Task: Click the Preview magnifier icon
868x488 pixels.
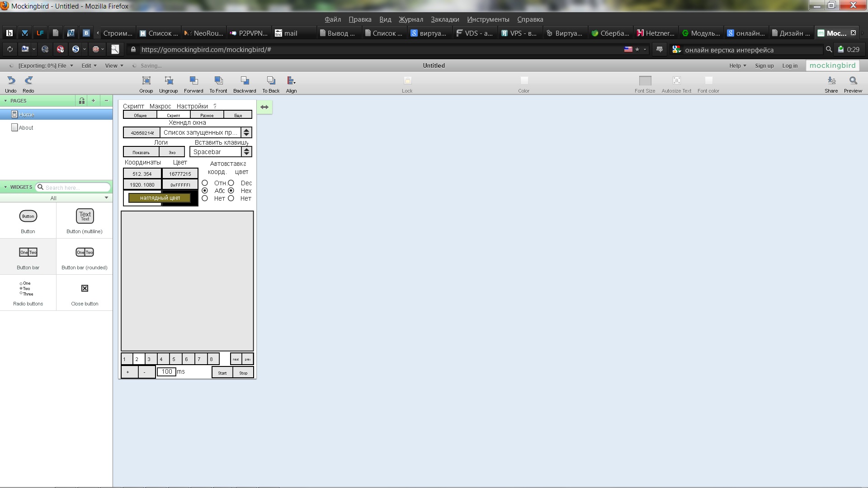Action: [x=853, y=80]
